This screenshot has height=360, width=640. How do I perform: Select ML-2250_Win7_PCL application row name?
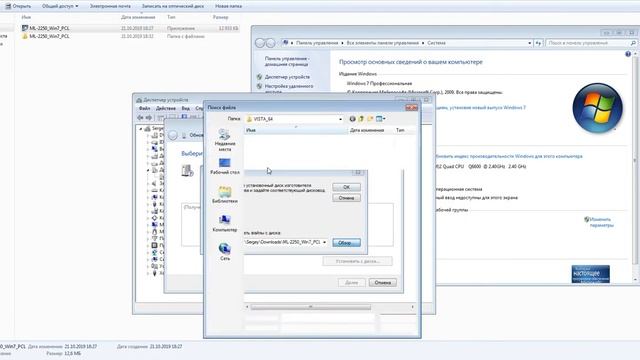tap(49, 28)
